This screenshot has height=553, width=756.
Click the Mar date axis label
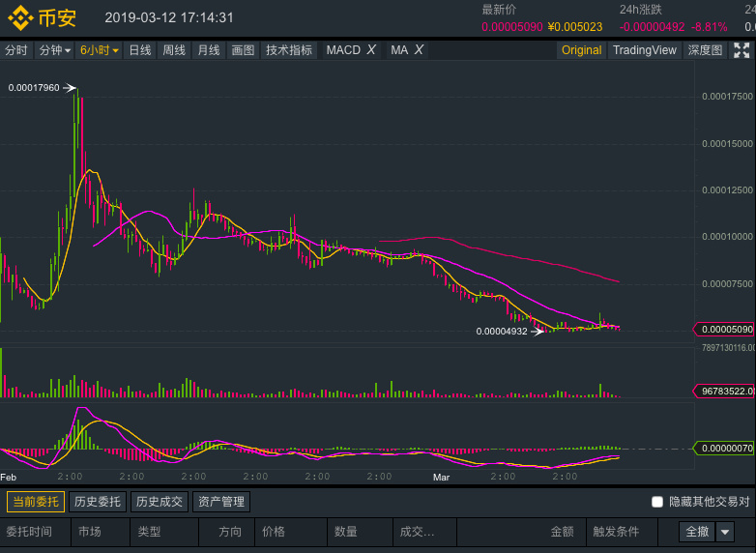(x=441, y=478)
